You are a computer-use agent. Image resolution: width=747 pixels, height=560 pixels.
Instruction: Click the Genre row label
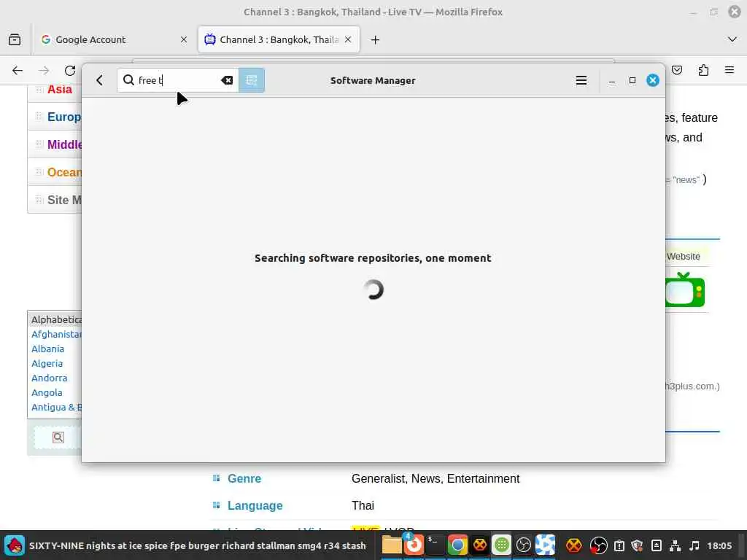click(244, 478)
